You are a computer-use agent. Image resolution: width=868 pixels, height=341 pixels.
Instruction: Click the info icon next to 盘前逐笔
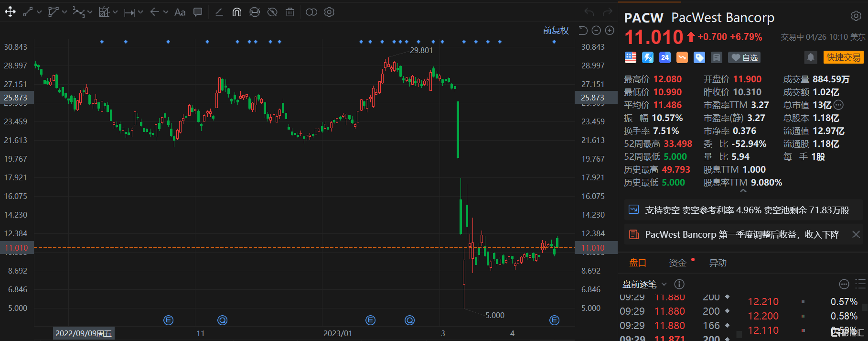679,284
